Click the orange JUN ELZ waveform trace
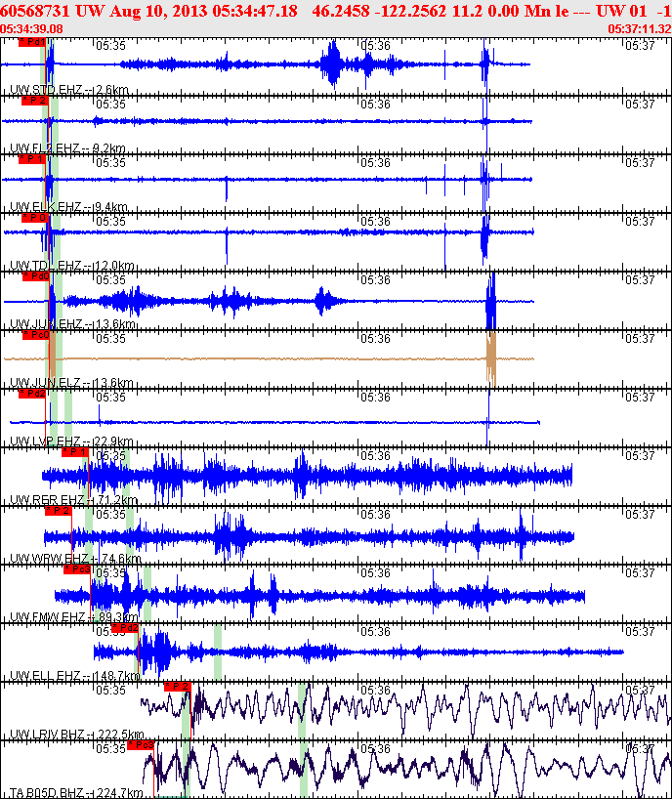The width and height of the screenshot is (672, 799). tap(269, 358)
